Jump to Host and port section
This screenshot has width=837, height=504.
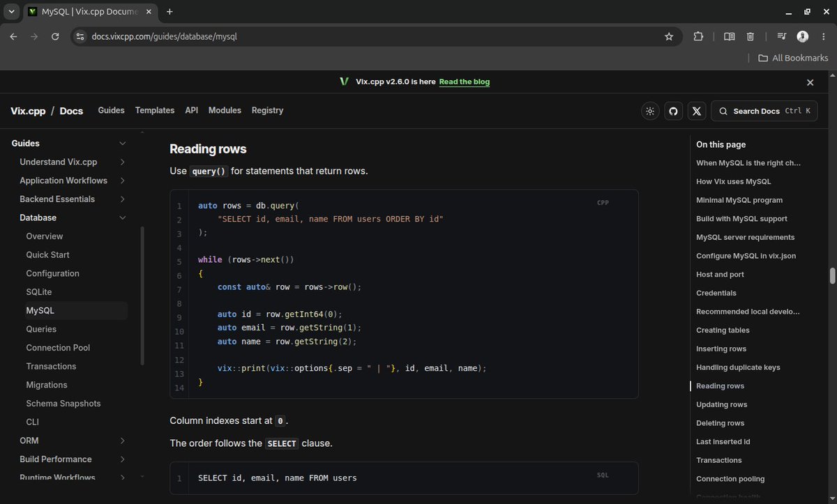pos(720,275)
